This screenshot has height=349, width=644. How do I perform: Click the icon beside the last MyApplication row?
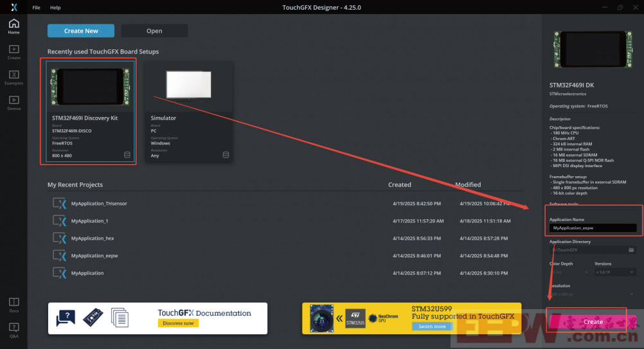pos(60,273)
